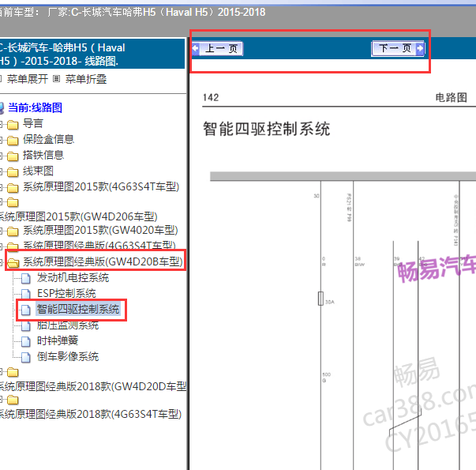Expand node above 系统原理图经典版2018款(4G63S4T车型)
This screenshot has height=470, width=476.
point(2,399)
